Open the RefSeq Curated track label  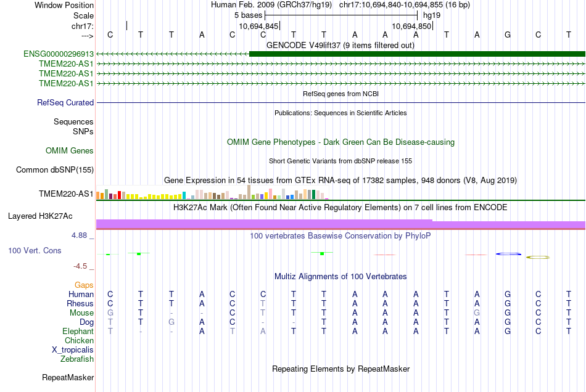click(x=65, y=103)
